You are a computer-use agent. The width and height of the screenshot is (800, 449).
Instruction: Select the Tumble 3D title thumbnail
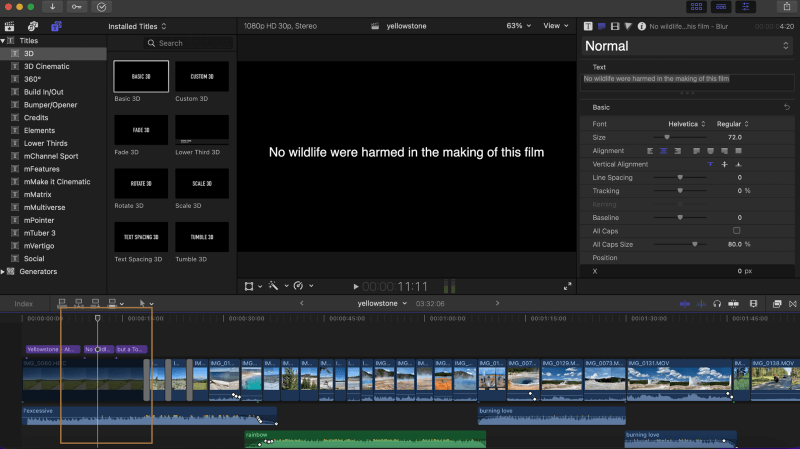pyautogui.click(x=201, y=237)
